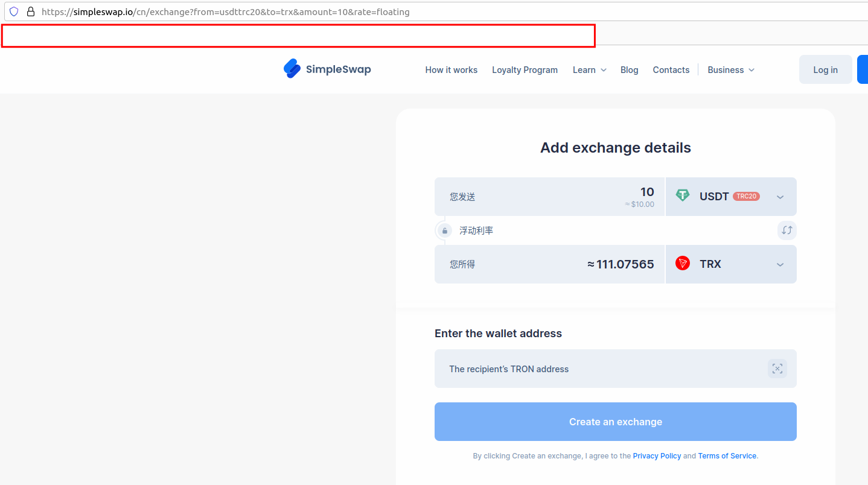Click the USDT Tether coin icon
Screen dimensions: 868x485
click(683, 195)
